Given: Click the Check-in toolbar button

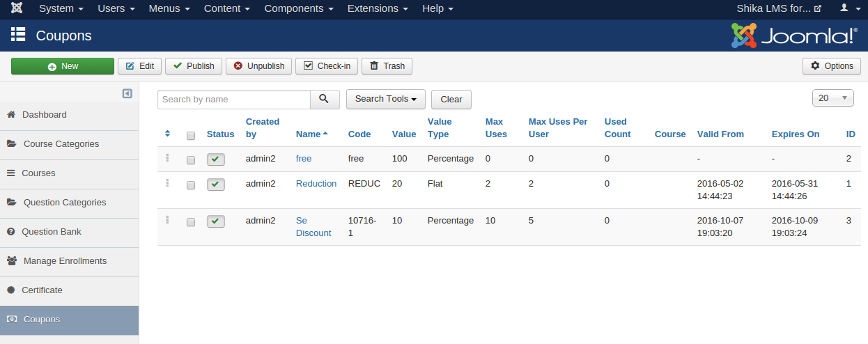Looking at the screenshot, I should click(x=327, y=66).
